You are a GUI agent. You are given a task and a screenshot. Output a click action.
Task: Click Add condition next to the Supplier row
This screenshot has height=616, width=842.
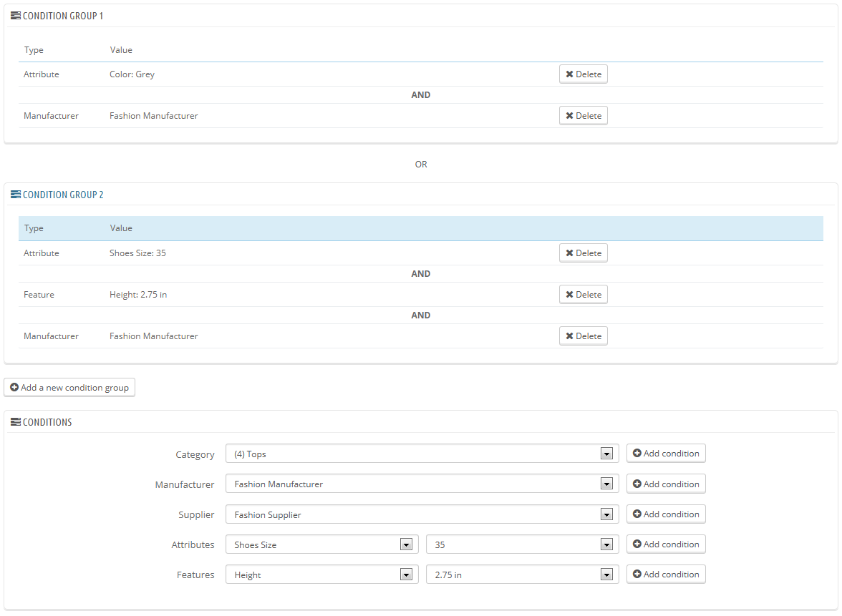tap(666, 514)
